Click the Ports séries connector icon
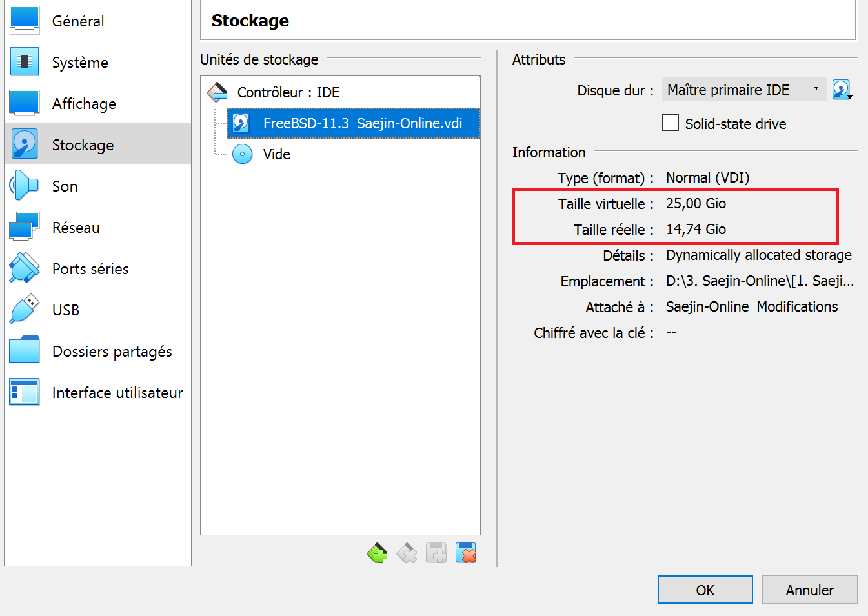The image size is (868, 616). coord(25,268)
